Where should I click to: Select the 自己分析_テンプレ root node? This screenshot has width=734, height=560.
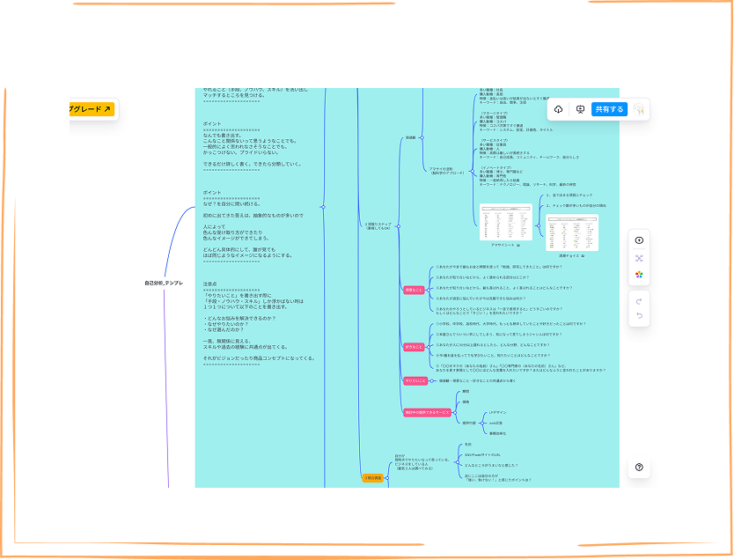tap(164, 283)
